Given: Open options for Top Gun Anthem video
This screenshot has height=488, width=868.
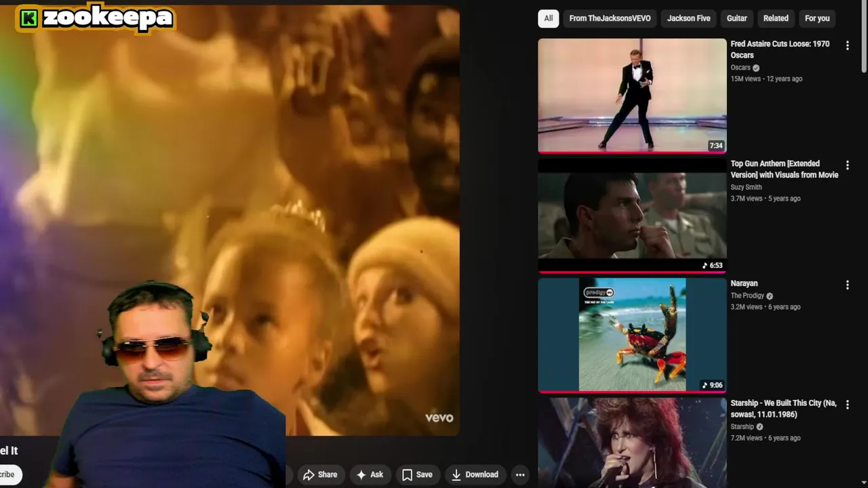Looking at the screenshot, I should click(x=847, y=165).
